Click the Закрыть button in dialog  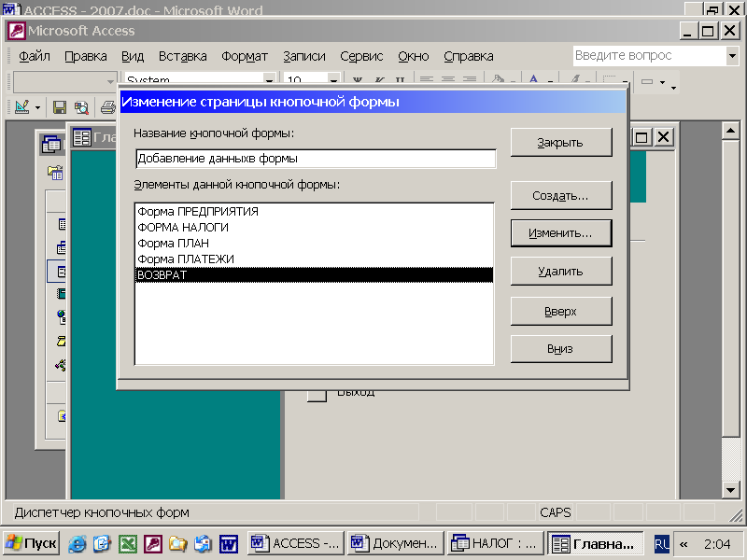pos(561,143)
